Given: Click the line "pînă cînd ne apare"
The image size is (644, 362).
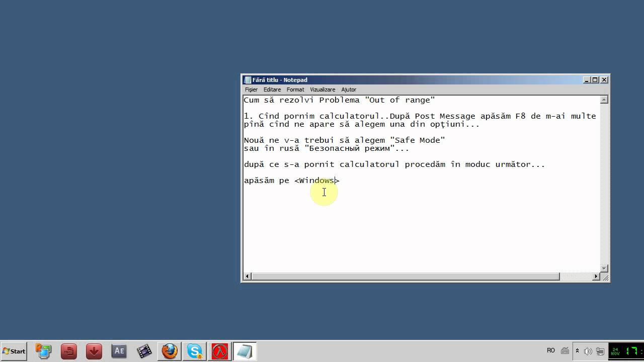Looking at the screenshot, I should (x=362, y=124).
